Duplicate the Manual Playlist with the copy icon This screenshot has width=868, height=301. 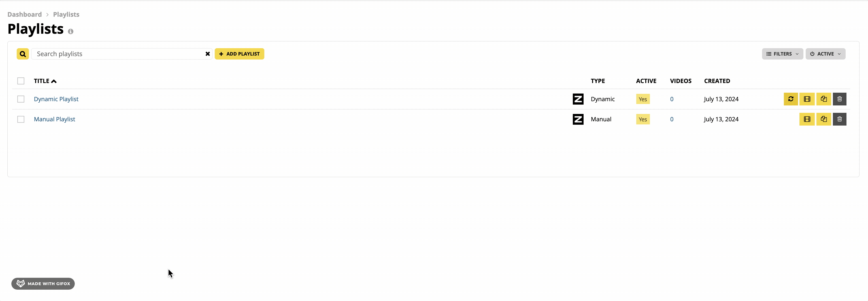point(824,119)
